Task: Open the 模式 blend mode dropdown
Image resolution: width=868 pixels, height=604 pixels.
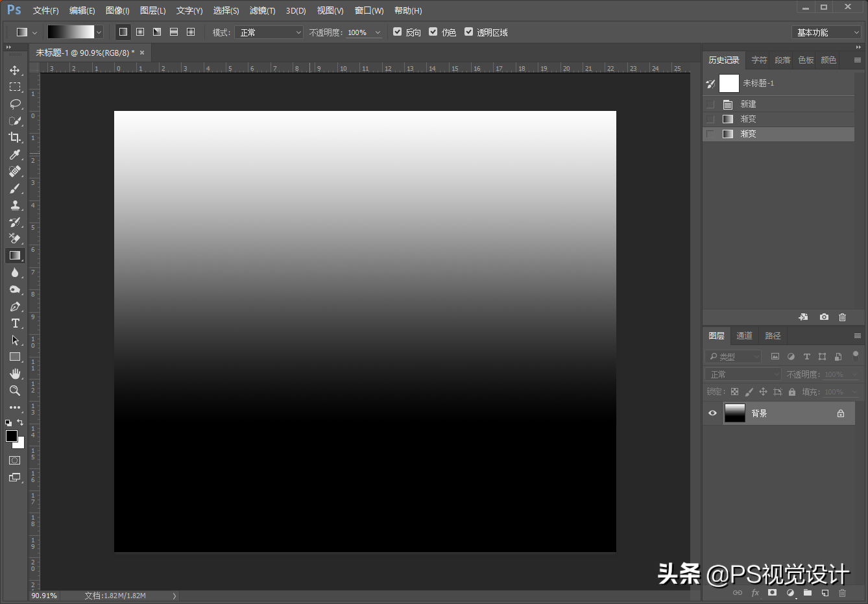Action: click(x=269, y=32)
